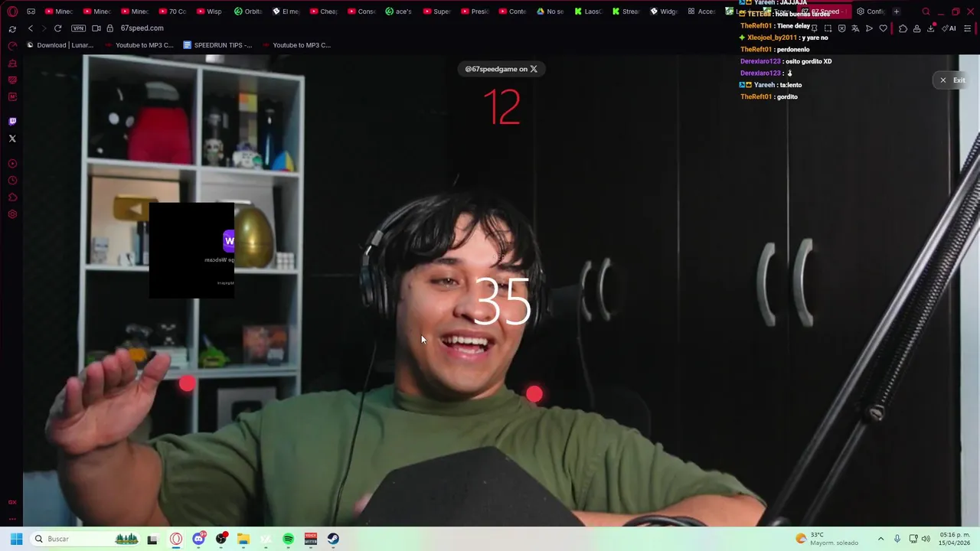Focus the 67speed.com address field

point(142,28)
